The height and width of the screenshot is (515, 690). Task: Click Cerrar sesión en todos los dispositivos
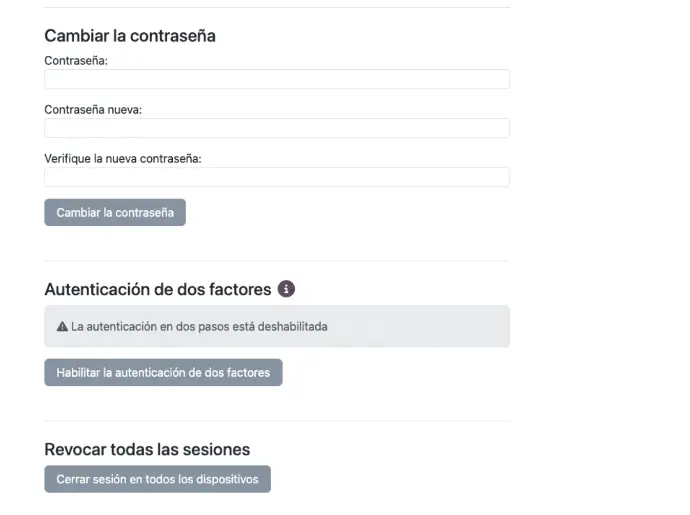[x=158, y=479]
